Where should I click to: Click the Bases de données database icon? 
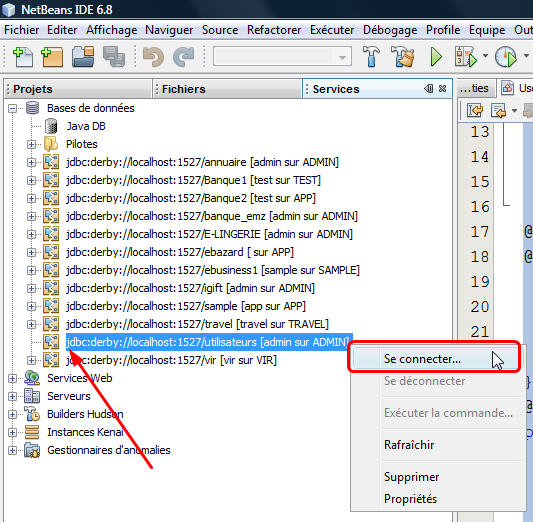tap(33, 108)
